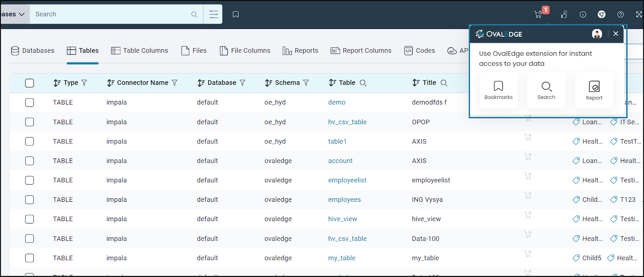Toggle the select-all header checkbox
The height and width of the screenshot is (277, 644).
pyautogui.click(x=29, y=83)
